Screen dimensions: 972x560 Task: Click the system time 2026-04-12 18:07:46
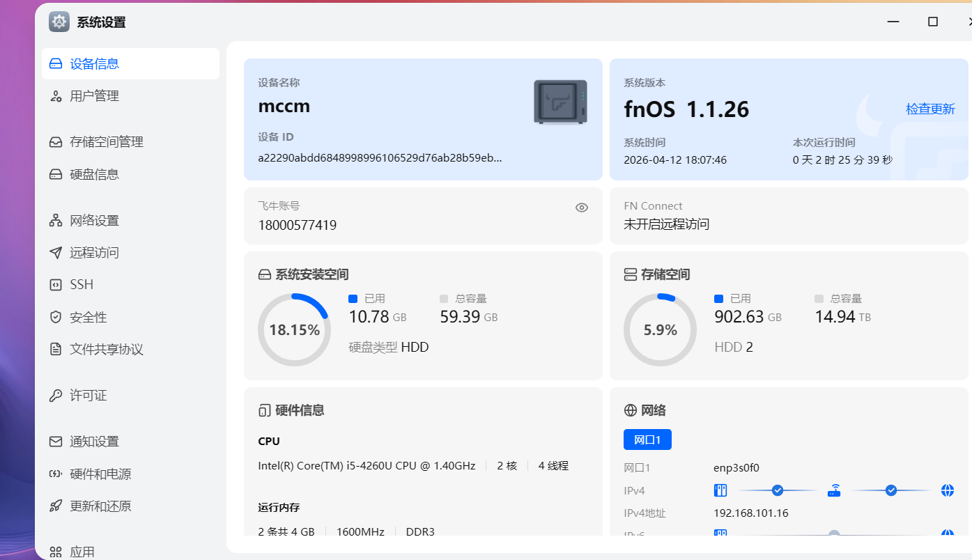(x=675, y=160)
